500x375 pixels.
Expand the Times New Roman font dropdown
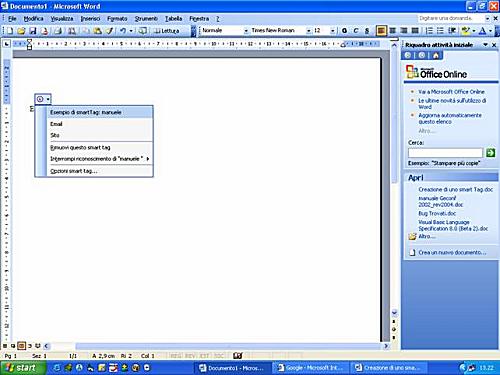coord(308,31)
